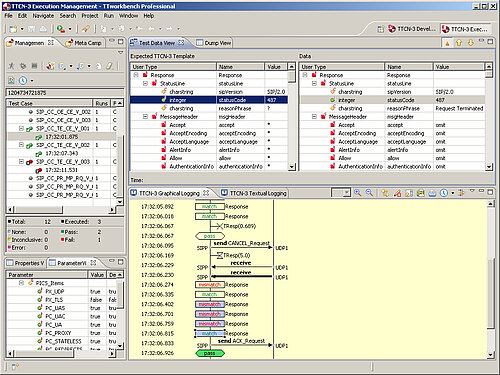Click the red pencil icon in logging toolbar
Image resolution: width=500 pixels, height=375 pixels.
click(x=397, y=193)
